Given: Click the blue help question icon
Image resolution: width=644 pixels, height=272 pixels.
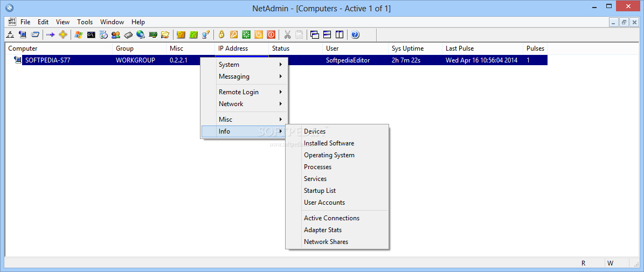Looking at the screenshot, I should [355, 34].
